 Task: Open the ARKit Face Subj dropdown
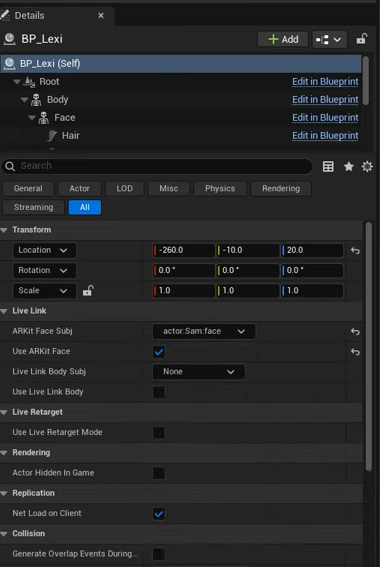tap(204, 331)
